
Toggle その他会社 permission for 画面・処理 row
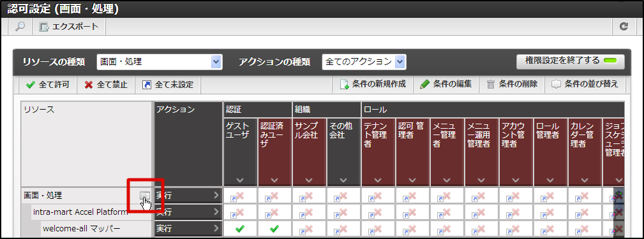[344, 196]
